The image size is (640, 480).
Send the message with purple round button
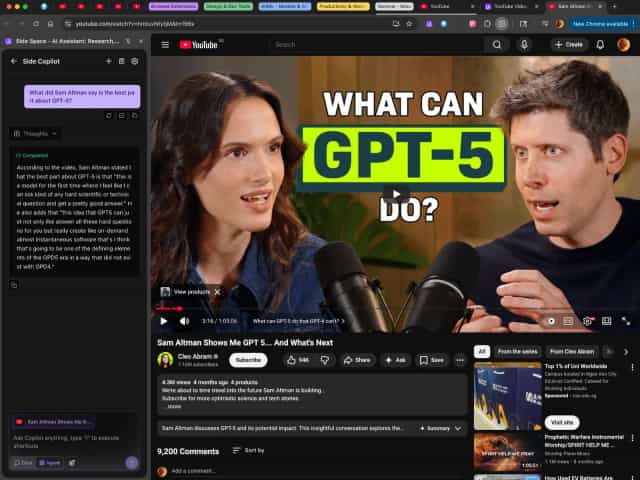pyautogui.click(x=131, y=462)
